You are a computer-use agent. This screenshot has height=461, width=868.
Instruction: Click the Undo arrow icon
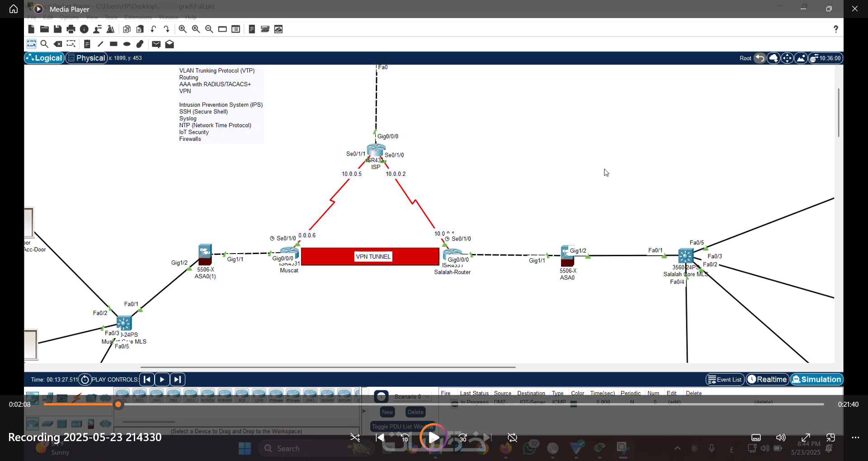coord(154,29)
